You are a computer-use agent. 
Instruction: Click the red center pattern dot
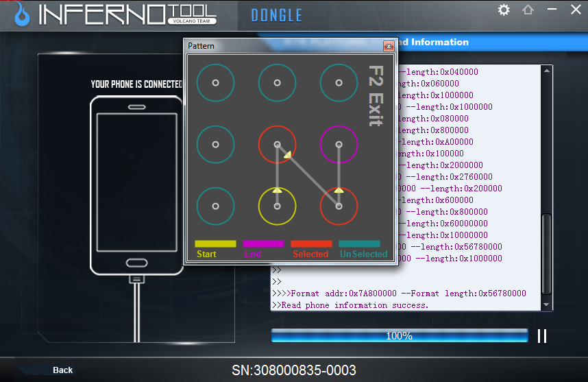coord(277,145)
